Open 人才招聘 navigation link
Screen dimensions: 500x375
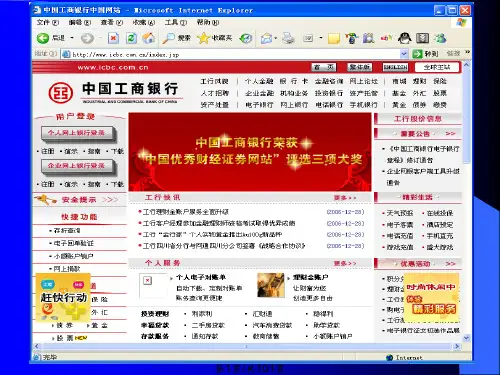pos(215,93)
